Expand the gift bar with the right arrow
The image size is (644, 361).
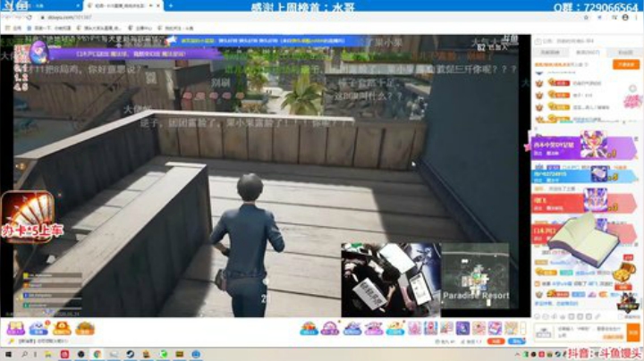523,328
